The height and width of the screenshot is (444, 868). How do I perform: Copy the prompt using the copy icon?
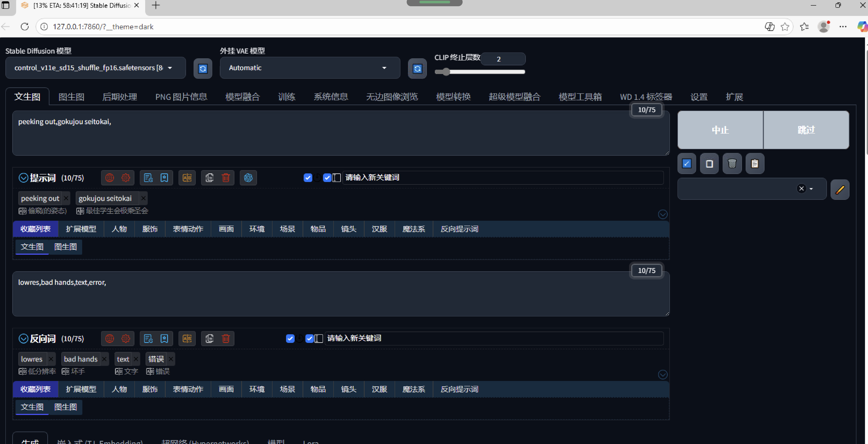209,178
